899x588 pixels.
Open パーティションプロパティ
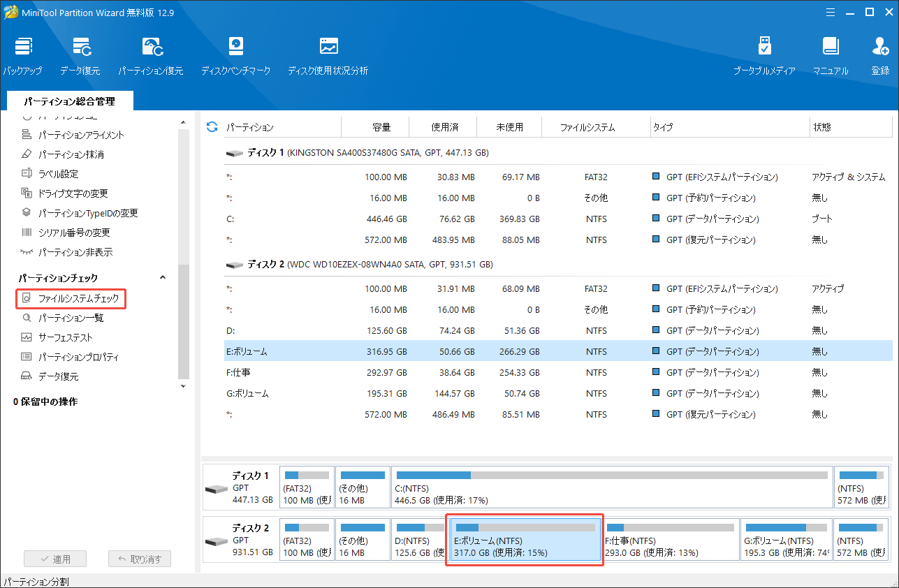(70, 357)
